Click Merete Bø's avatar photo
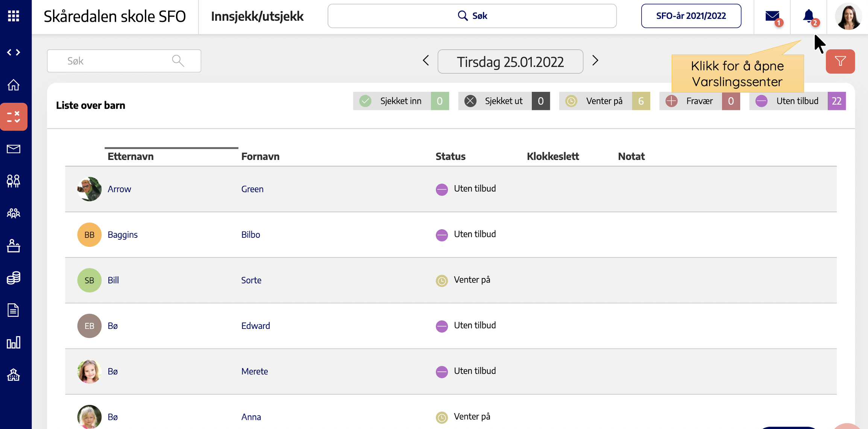This screenshot has width=868, height=429. 89,371
